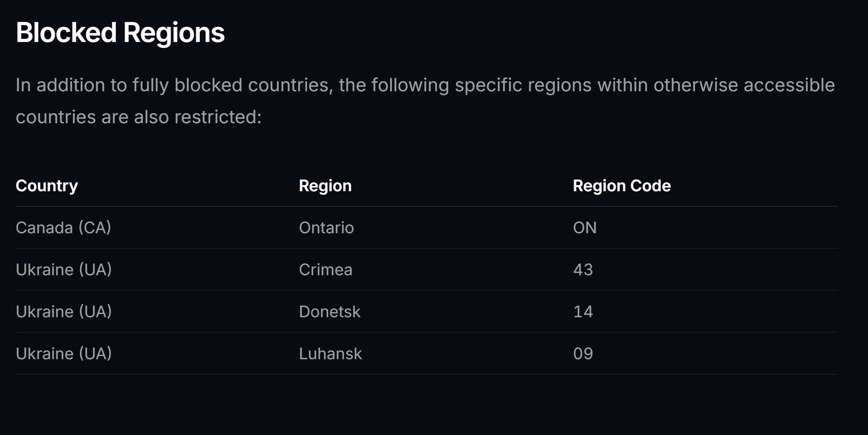The width and height of the screenshot is (868, 435).
Task: Click the Region Code column header
Action: tap(622, 186)
